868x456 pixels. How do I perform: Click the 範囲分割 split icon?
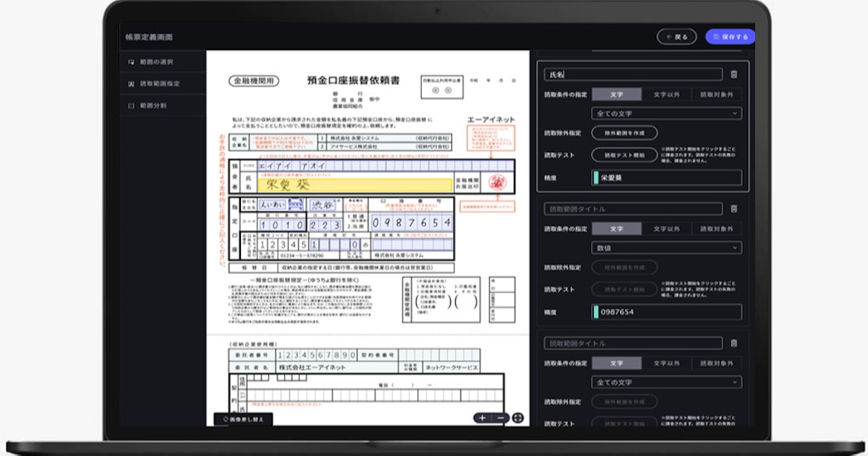[131, 106]
